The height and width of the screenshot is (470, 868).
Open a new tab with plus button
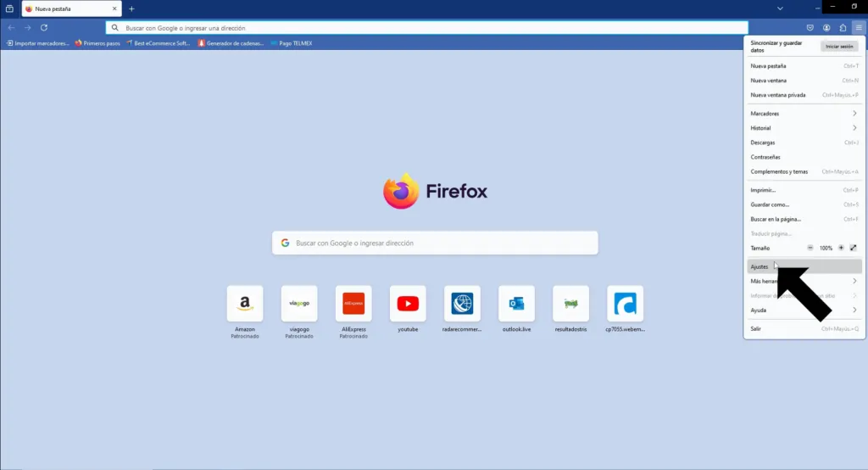(x=131, y=8)
